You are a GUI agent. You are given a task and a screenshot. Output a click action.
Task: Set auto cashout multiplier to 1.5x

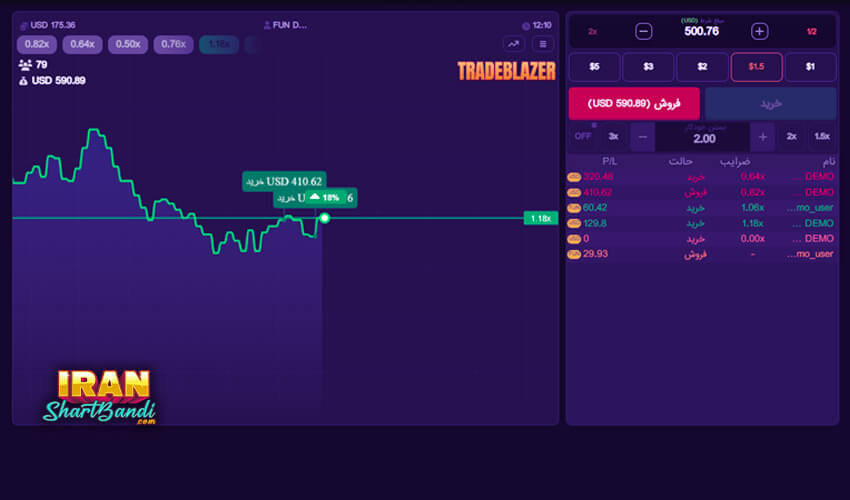(822, 136)
